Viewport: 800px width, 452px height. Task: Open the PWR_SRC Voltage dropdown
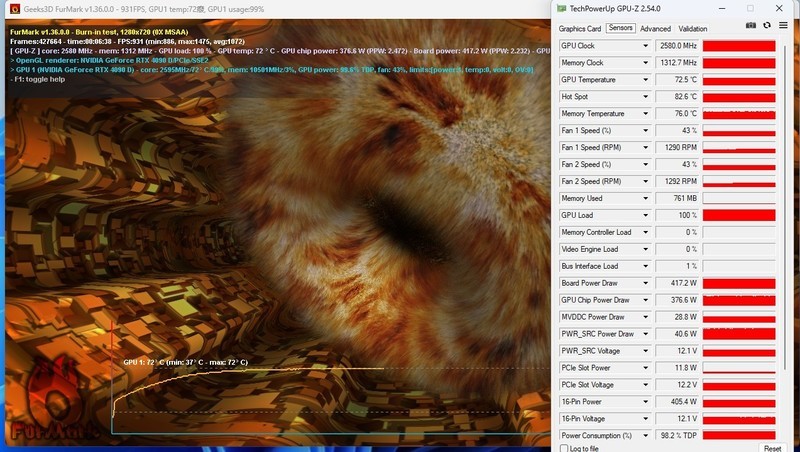tap(645, 351)
